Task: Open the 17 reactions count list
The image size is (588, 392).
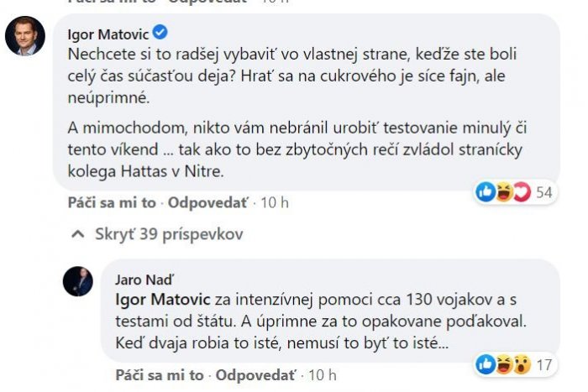Action: click(543, 364)
